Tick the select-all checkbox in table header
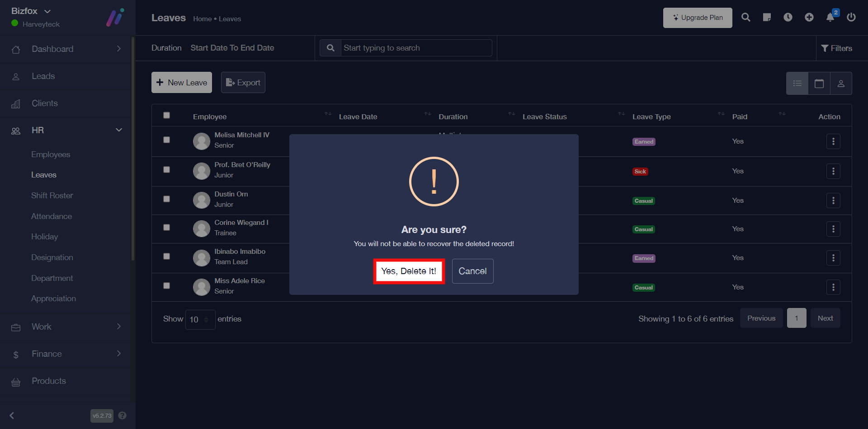The height and width of the screenshot is (429, 868). click(167, 116)
